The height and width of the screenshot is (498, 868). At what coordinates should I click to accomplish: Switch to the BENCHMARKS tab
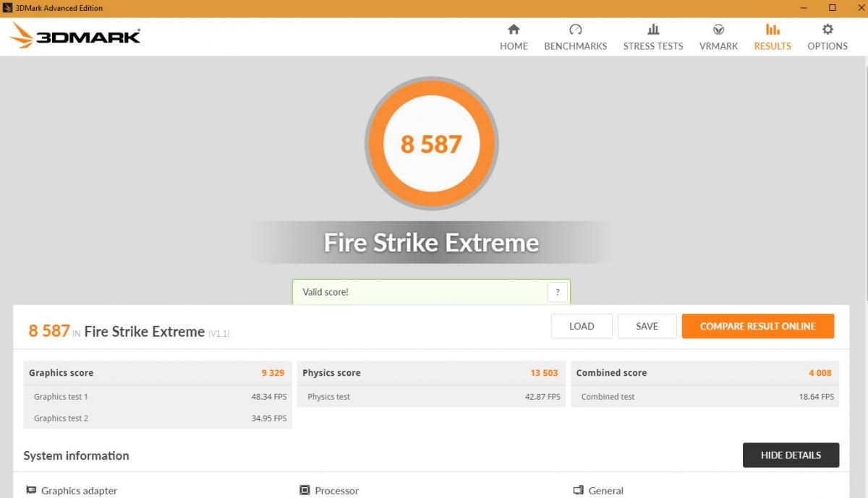coord(576,37)
